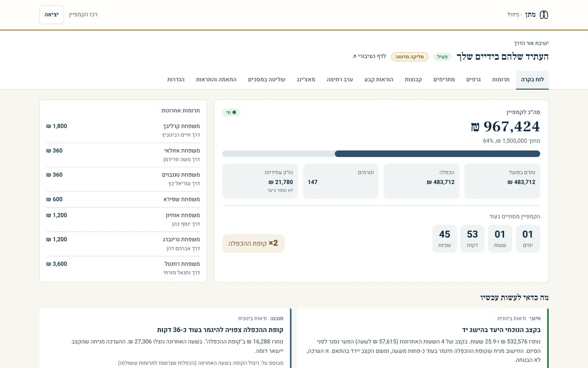588x368 pixels.
Task: Open the התאמה והתראות tab
Action: click(216, 79)
